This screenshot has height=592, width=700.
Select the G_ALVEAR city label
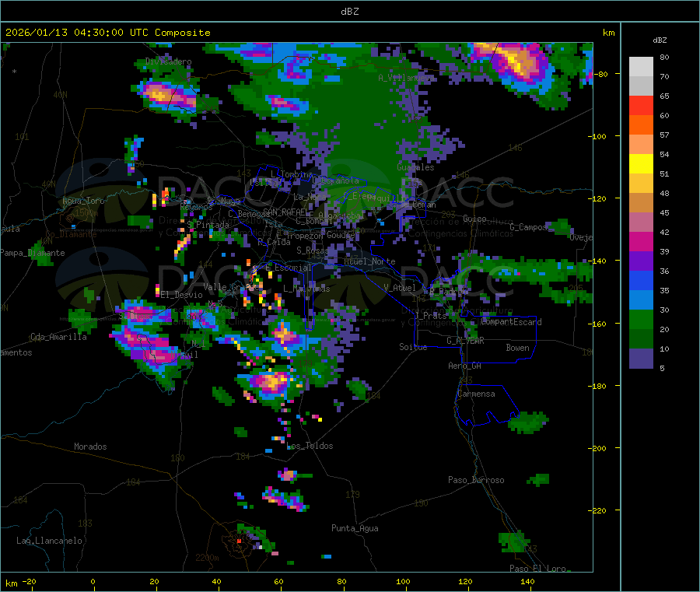pyautogui.click(x=465, y=341)
